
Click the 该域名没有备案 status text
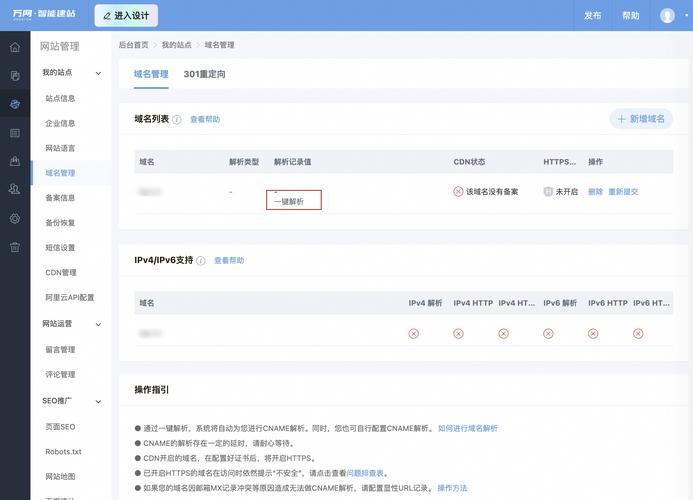coord(492,191)
